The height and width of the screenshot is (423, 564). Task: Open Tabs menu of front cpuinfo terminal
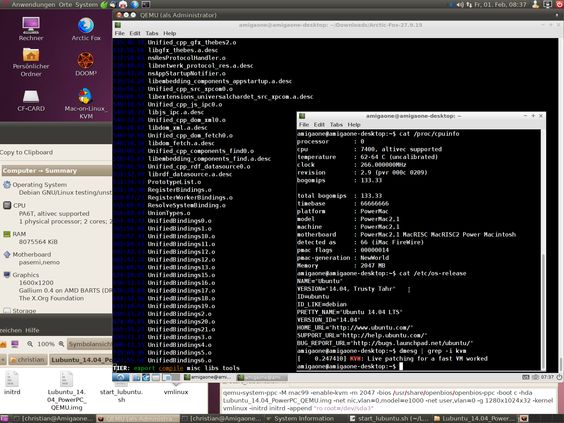point(336,124)
